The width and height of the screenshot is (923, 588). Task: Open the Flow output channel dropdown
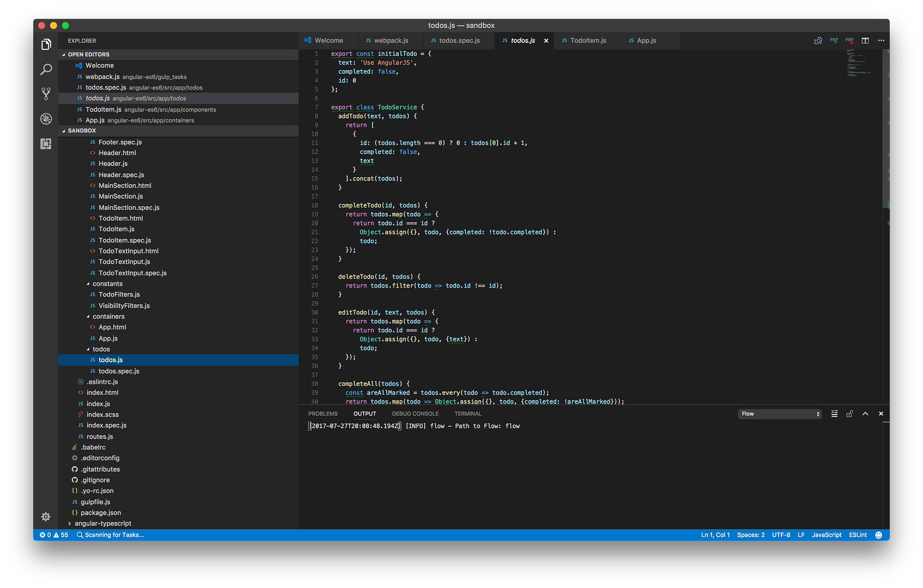tap(779, 414)
